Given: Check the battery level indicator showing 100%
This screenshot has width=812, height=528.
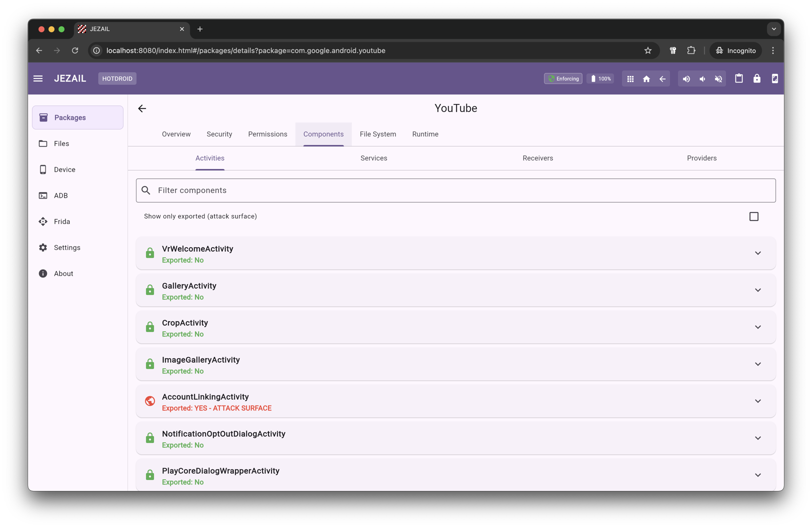Looking at the screenshot, I should 600,78.
